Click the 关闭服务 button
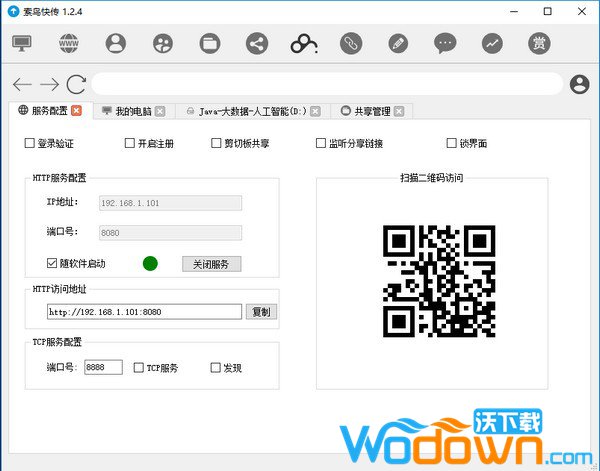Viewport: 600px width, 471px height. pos(211,265)
